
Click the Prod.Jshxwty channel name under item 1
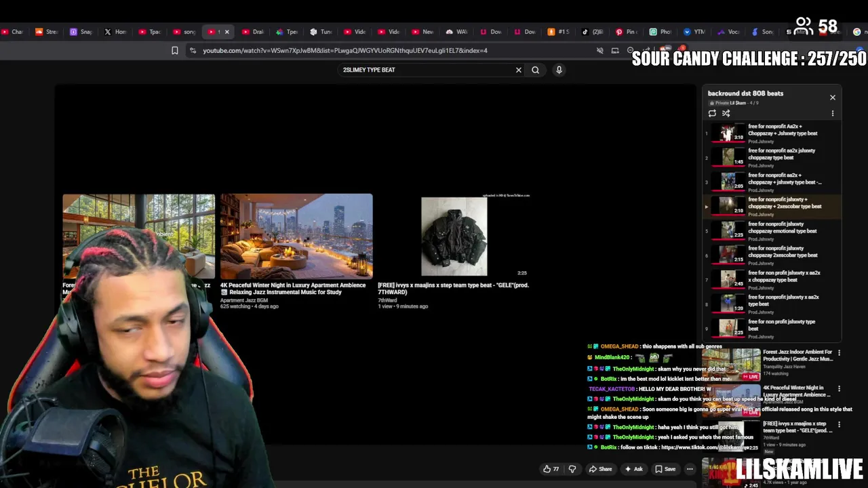coord(761,141)
